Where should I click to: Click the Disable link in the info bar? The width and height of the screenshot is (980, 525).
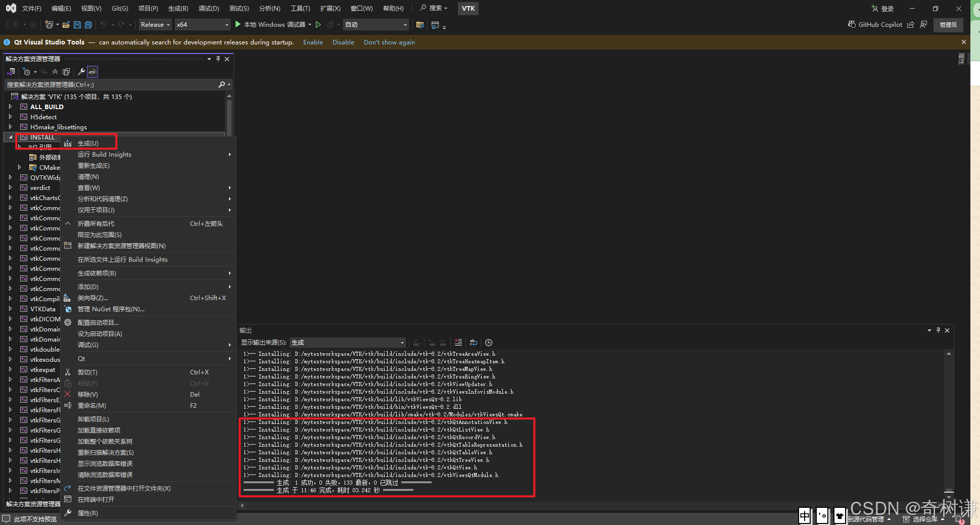click(x=343, y=42)
